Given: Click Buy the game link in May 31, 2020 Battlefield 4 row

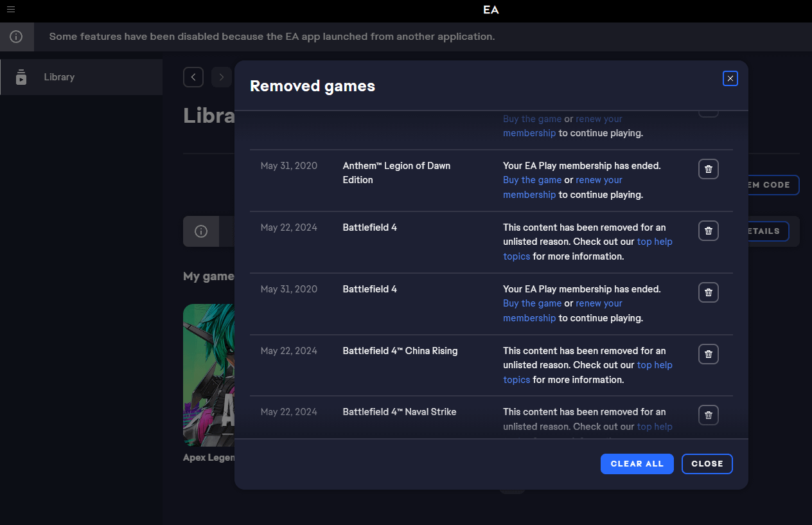Looking at the screenshot, I should tap(532, 303).
